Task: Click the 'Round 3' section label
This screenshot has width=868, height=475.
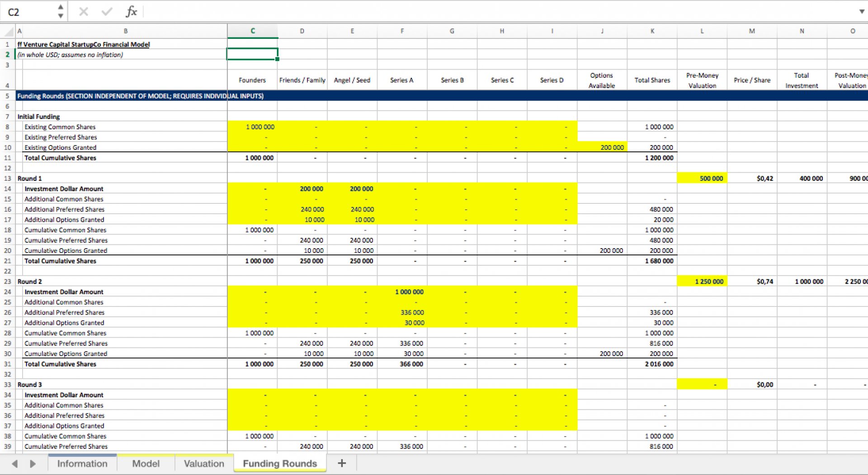Action: pos(29,385)
